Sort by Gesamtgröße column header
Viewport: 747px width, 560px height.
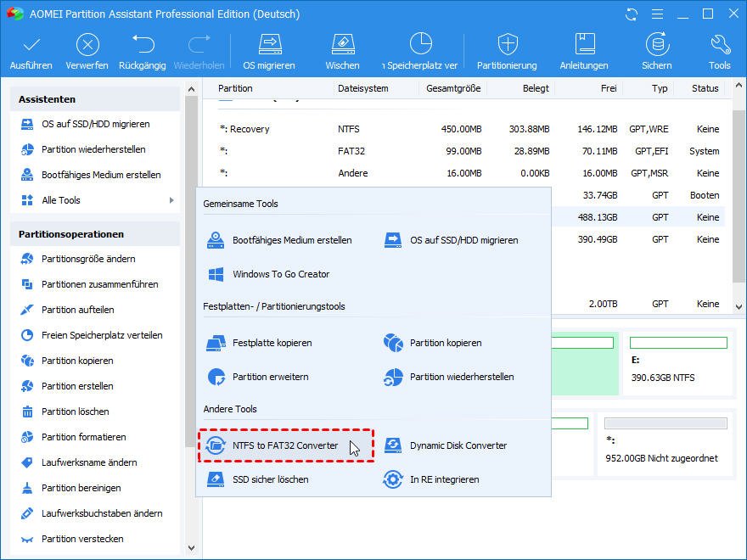coord(453,88)
